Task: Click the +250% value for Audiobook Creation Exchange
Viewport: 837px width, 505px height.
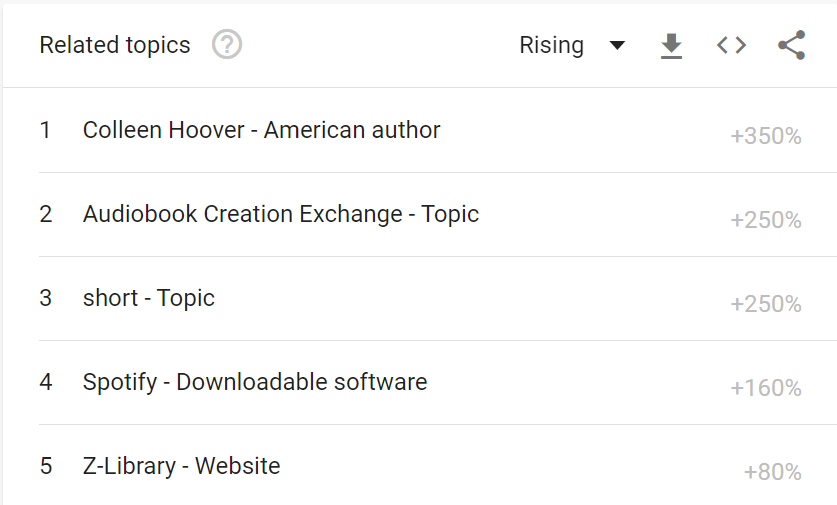Action: (765, 220)
